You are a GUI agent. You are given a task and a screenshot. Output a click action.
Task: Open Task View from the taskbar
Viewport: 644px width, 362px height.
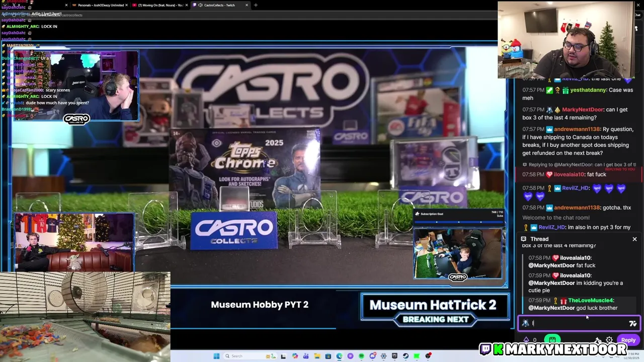pos(283,356)
